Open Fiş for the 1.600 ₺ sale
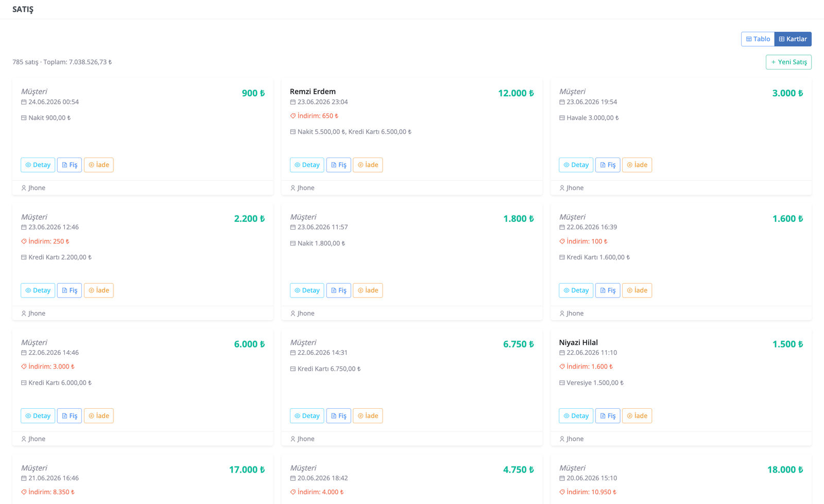The image size is (824, 504). (x=608, y=290)
